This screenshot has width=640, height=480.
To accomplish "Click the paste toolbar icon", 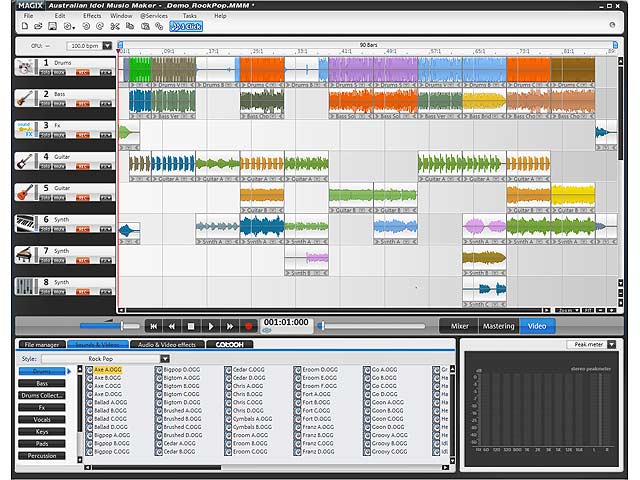I will 145,26.
